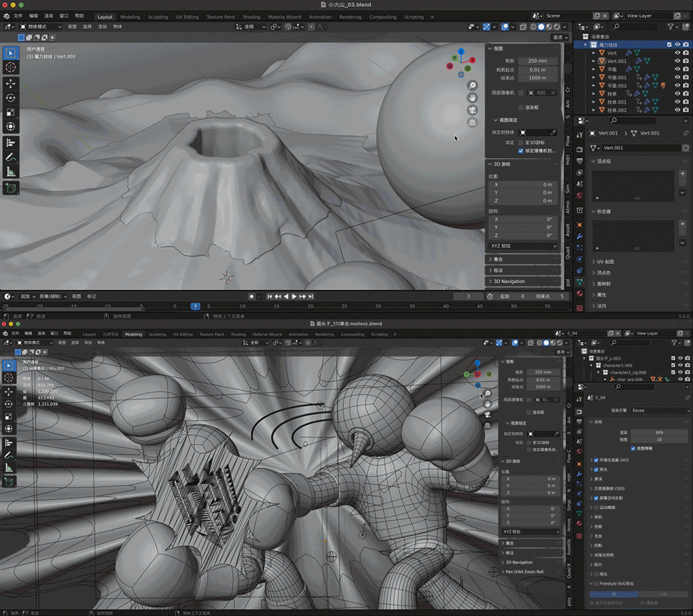Open the Eevee render engine dropdown
This screenshot has width=693, height=616.
(660, 410)
